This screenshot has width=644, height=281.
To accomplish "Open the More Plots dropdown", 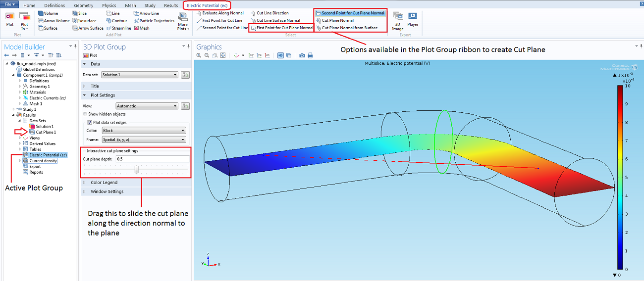I will pyautogui.click(x=183, y=22).
